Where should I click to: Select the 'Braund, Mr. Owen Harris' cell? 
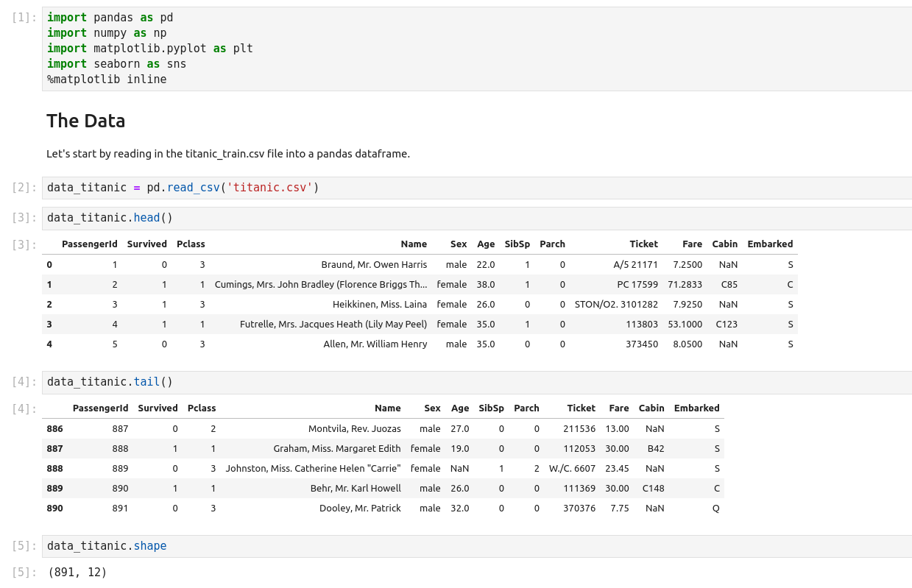(374, 264)
